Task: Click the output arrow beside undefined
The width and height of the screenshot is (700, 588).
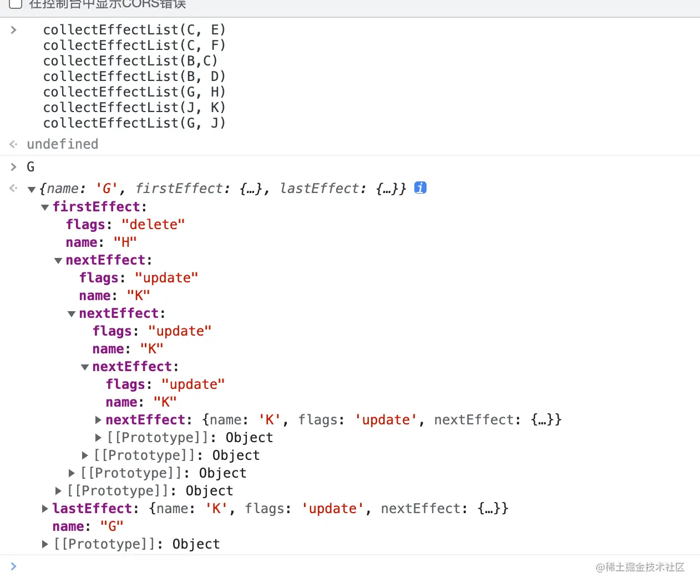Action: coord(14,144)
